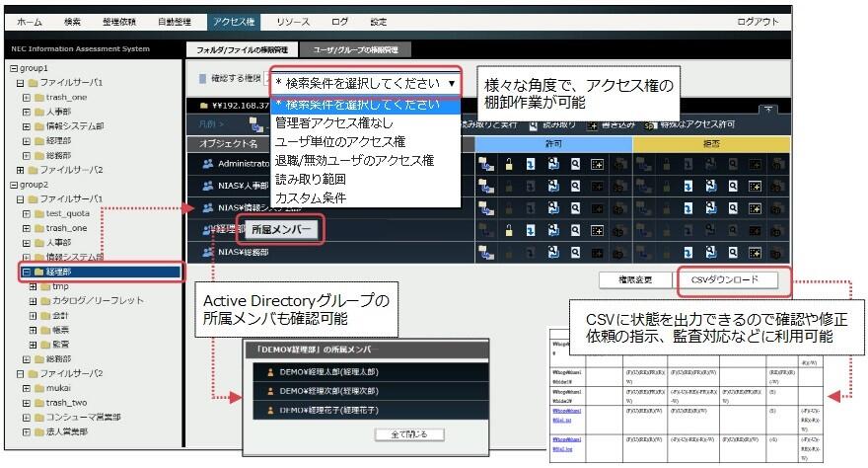This screenshot has height=468, width=868.
Task: Click the user group icon beside Administrator
Action: click(x=208, y=165)
